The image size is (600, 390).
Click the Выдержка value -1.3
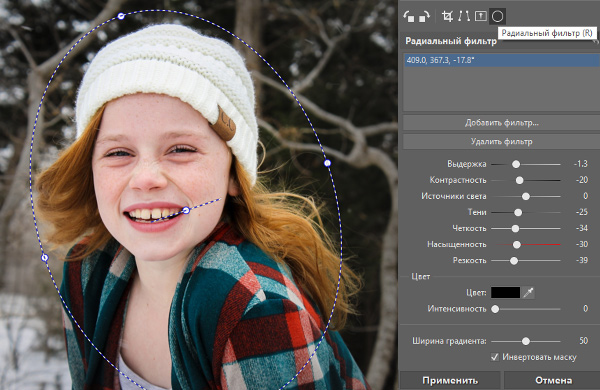580,164
